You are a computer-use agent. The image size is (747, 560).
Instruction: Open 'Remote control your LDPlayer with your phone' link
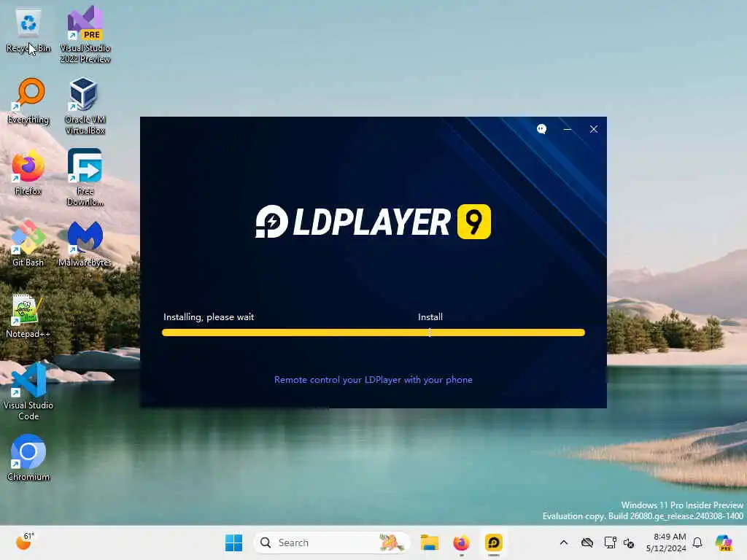373,379
